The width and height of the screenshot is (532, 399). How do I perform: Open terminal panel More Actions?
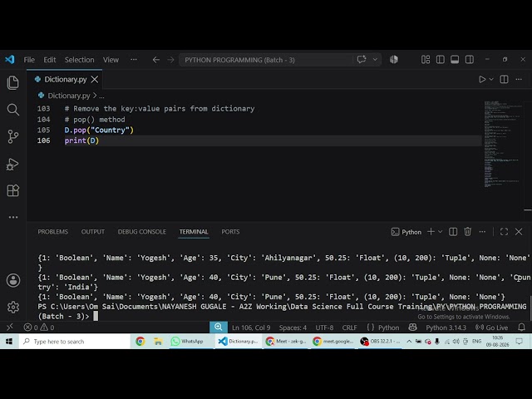tap(482, 232)
